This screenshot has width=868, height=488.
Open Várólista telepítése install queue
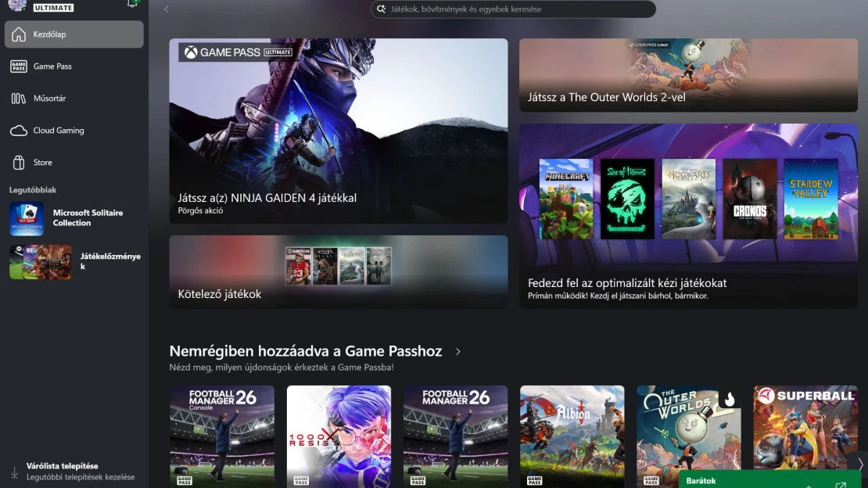pos(74,472)
